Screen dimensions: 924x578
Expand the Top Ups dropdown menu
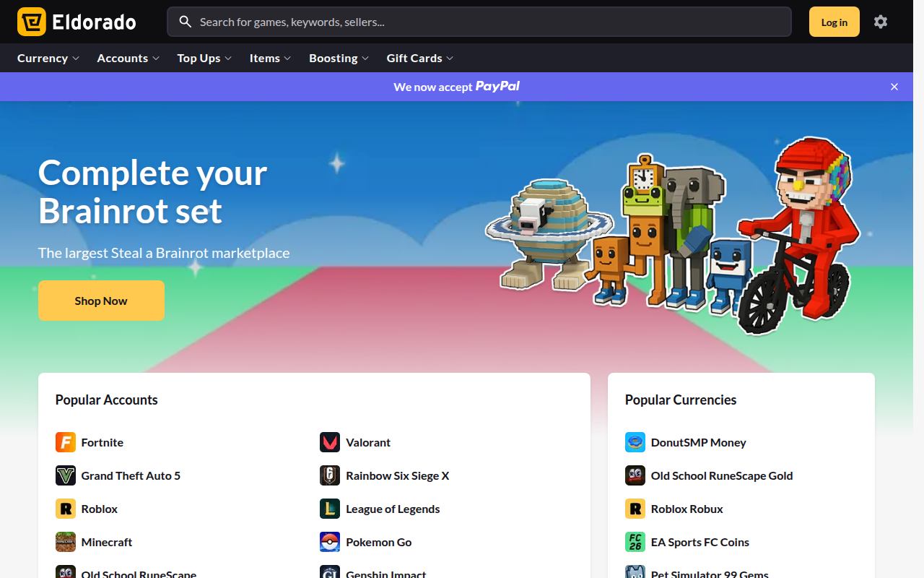[x=205, y=58]
